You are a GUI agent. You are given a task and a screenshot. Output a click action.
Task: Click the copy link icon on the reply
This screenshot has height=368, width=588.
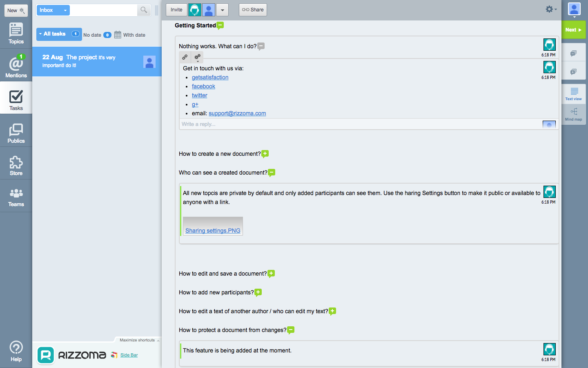coord(185,57)
